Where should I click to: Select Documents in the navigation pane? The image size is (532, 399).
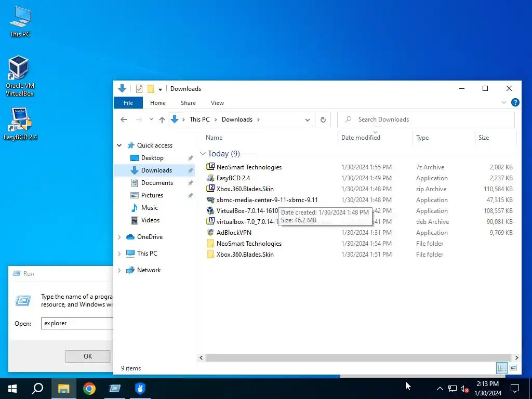pos(157,183)
